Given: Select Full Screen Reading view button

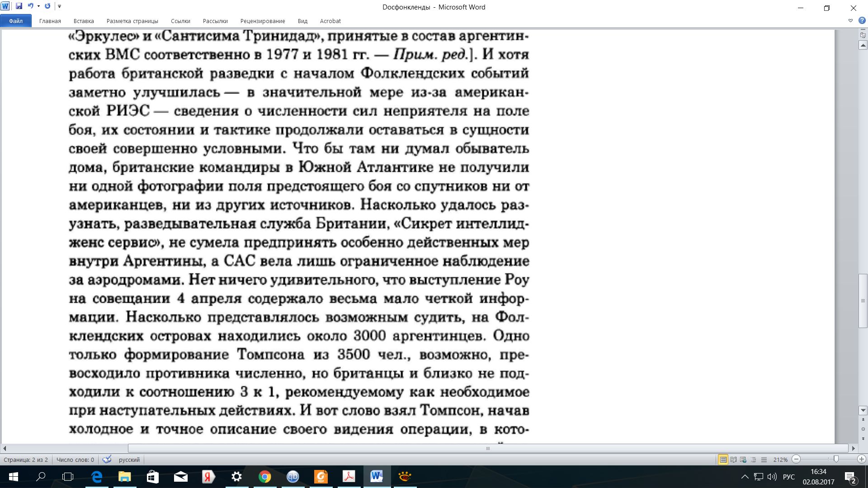Looking at the screenshot, I should (733, 460).
